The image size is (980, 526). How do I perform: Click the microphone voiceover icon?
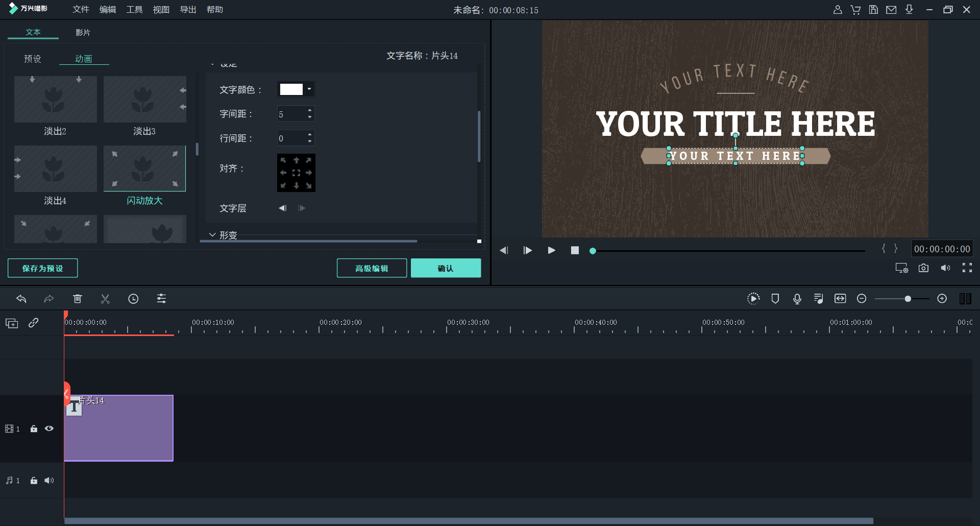[x=797, y=299]
